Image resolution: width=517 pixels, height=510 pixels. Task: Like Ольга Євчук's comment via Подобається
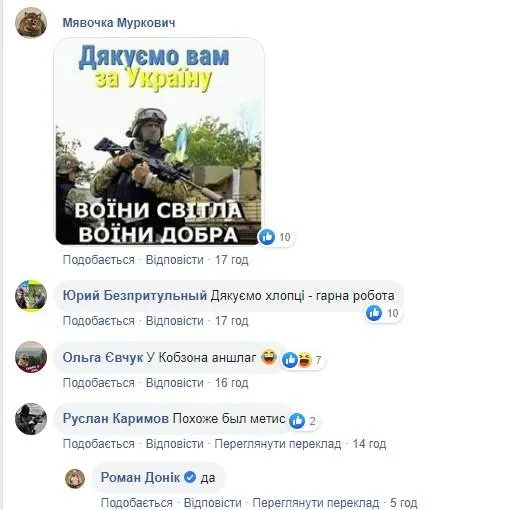[99, 383]
